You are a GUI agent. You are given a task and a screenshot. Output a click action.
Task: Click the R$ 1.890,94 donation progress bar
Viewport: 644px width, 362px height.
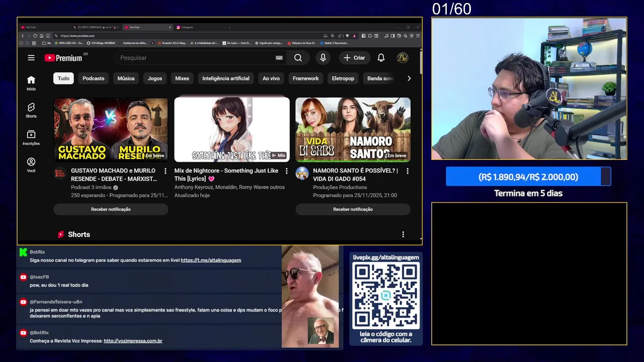528,177
